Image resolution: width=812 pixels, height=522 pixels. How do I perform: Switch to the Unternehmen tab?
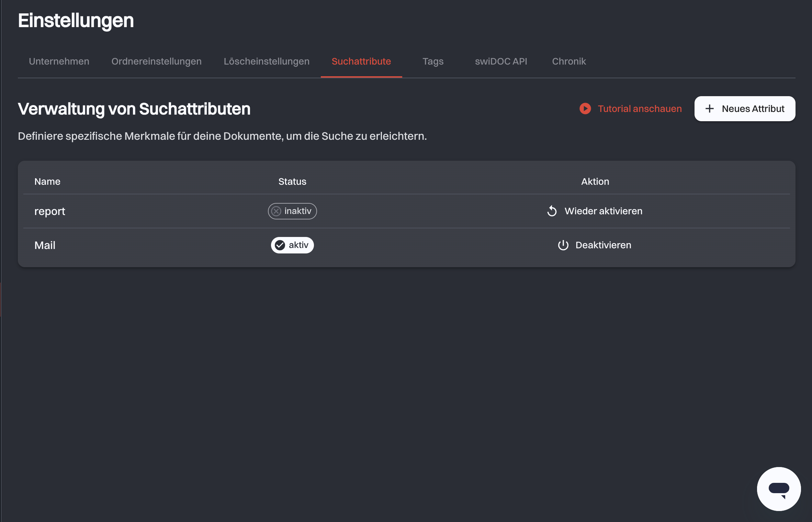59,61
